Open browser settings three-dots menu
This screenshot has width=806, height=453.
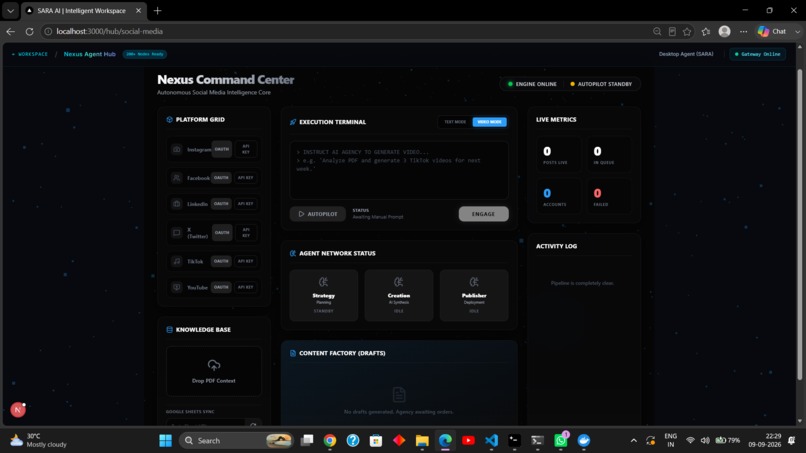pyautogui.click(x=743, y=31)
